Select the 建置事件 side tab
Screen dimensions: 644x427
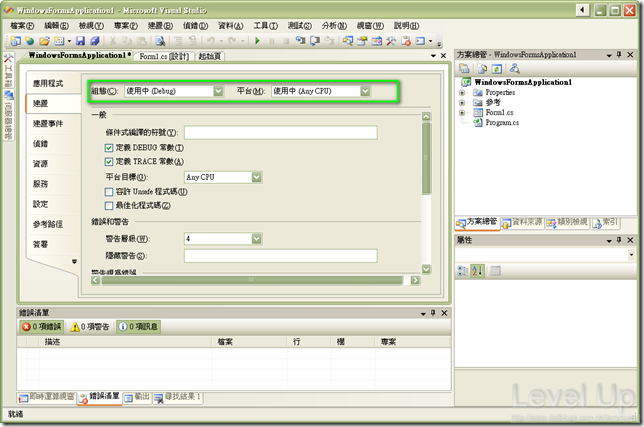click(51, 124)
